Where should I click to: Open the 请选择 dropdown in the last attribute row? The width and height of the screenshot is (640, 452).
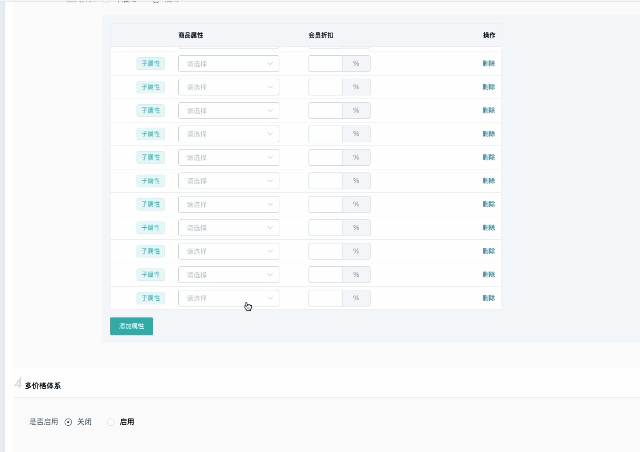click(229, 298)
